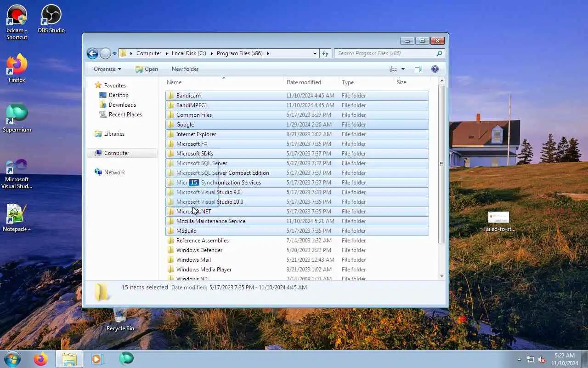The image size is (588, 368).
Task: Open the Firefox desktop shortcut
Action: pos(17,69)
